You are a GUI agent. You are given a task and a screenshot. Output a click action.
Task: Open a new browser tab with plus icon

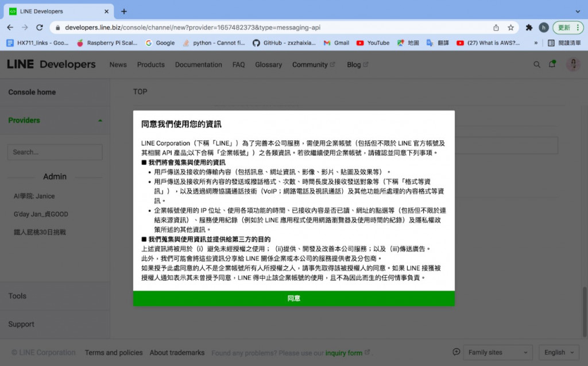[x=124, y=11]
